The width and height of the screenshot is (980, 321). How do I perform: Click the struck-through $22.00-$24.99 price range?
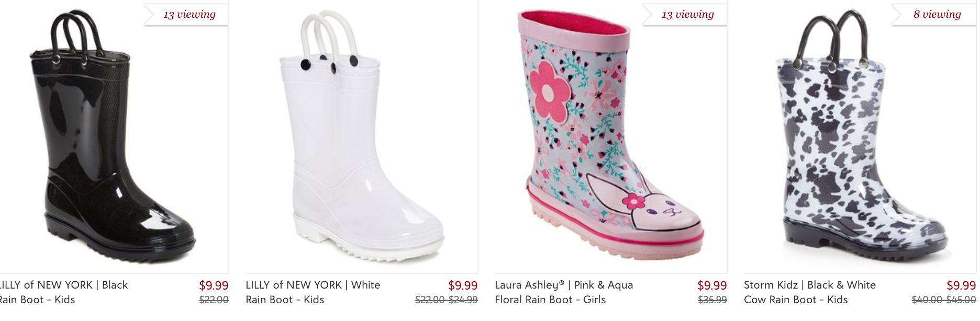coord(447,300)
